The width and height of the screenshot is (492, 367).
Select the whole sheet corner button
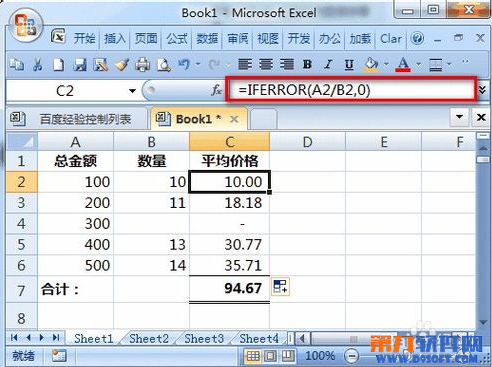pyautogui.click(x=22, y=142)
